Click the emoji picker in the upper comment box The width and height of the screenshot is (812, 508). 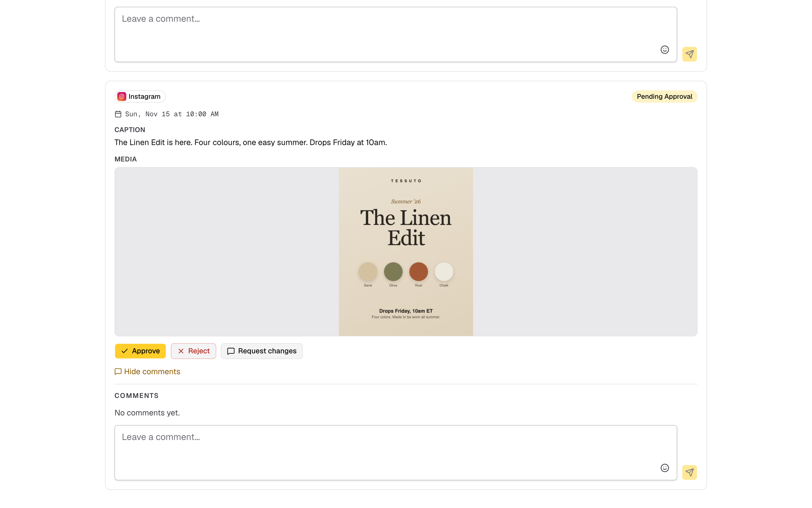click(x=664, y=50)
